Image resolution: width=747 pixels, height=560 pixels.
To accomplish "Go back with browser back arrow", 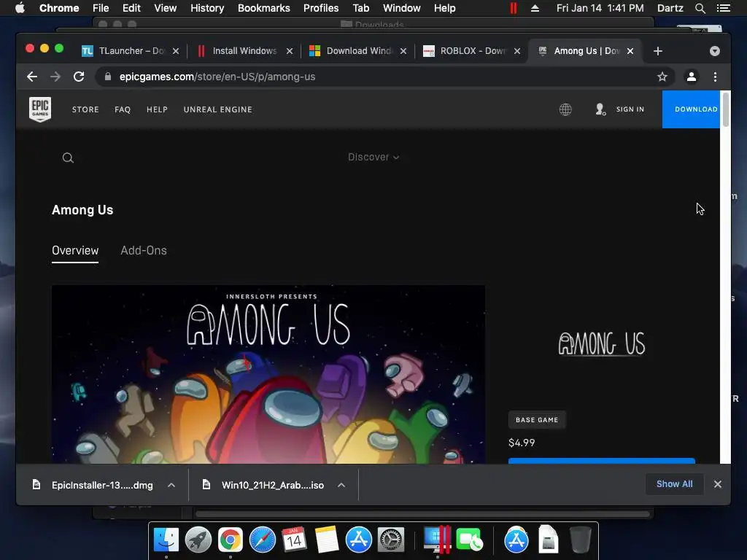I will (32, 77).
